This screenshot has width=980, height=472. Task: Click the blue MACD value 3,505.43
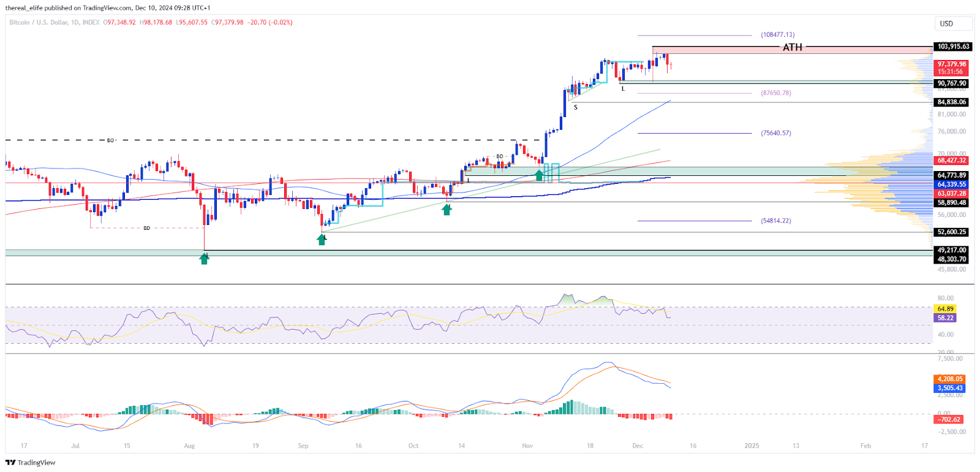coord(950,388)
